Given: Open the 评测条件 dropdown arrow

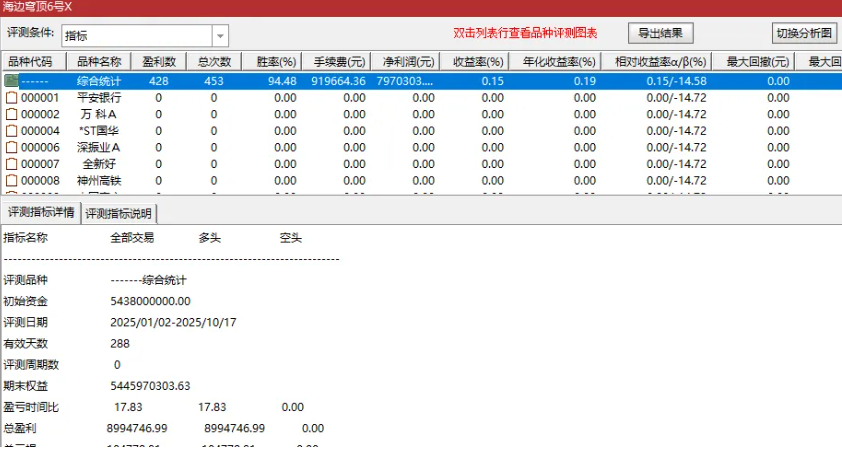Looking at the screenshot, I should [219, 36].
